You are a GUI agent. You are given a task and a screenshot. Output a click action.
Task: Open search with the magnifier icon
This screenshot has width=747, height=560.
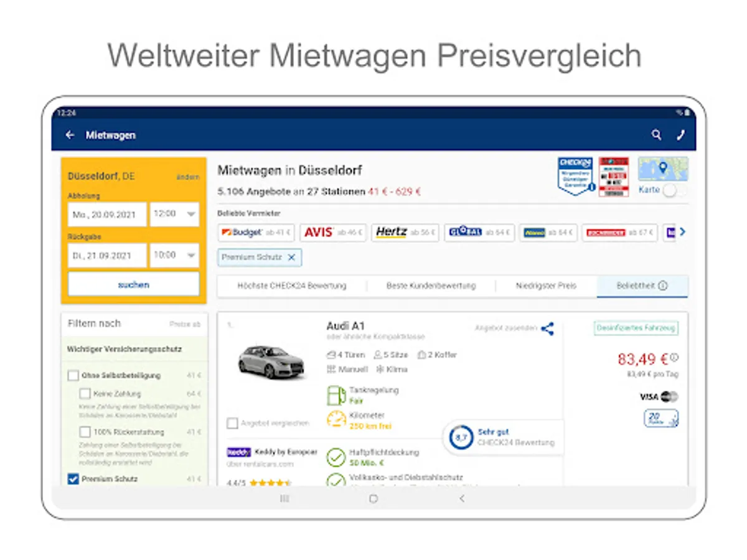[x=656, y=134]
